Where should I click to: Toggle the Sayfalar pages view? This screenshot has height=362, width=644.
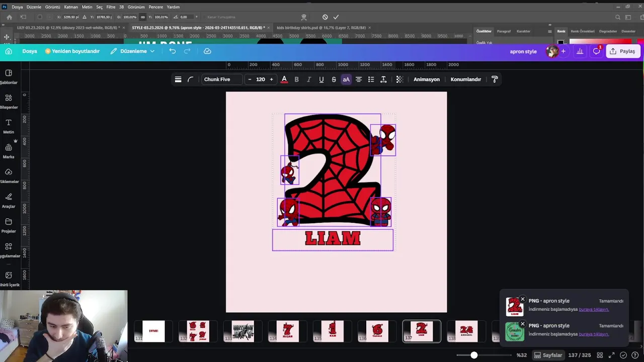(548, 355)
